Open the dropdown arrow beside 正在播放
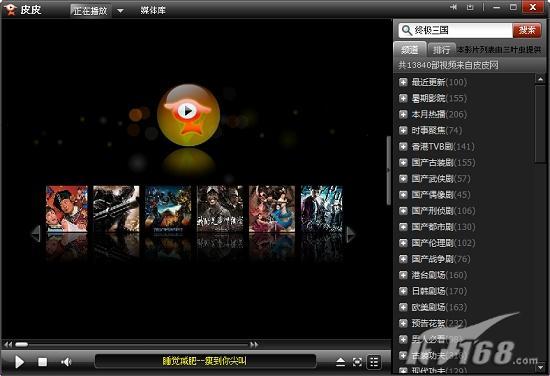The height and width of the screenshot is (376, 550). (x=120, y=11)
